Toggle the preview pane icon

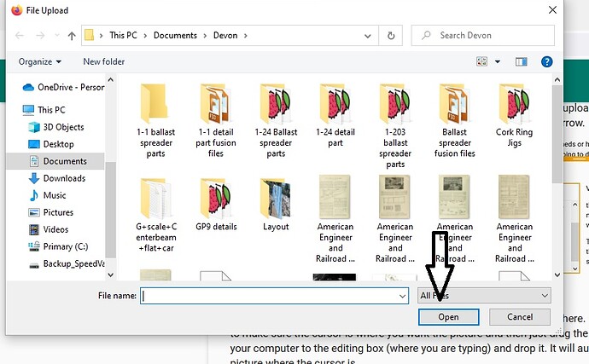521,61
